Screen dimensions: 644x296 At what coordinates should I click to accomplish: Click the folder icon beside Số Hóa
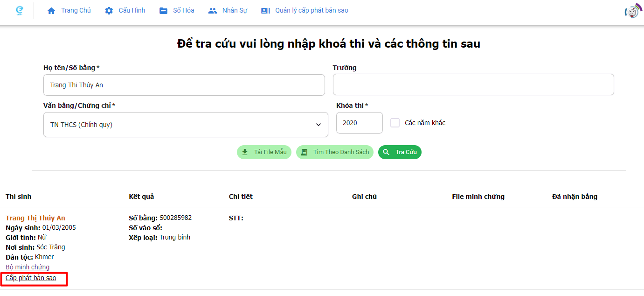(163, 11)
